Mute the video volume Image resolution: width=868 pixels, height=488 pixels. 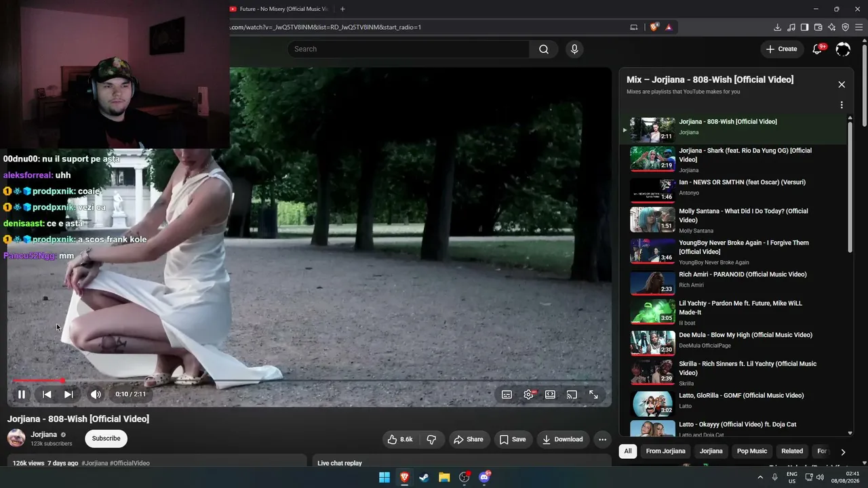click(96, 394)
